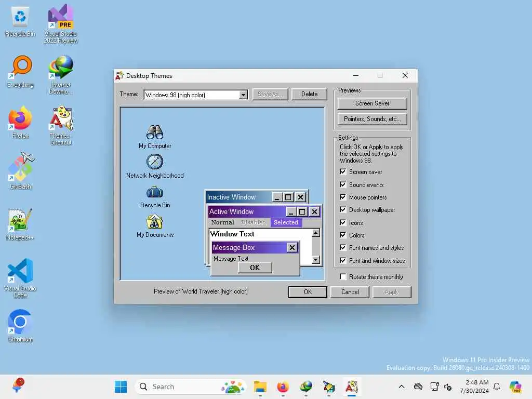This screenshot has width=532, height=399.
Task: Preview the Screen Saver
Action: (x=372, y=103)
